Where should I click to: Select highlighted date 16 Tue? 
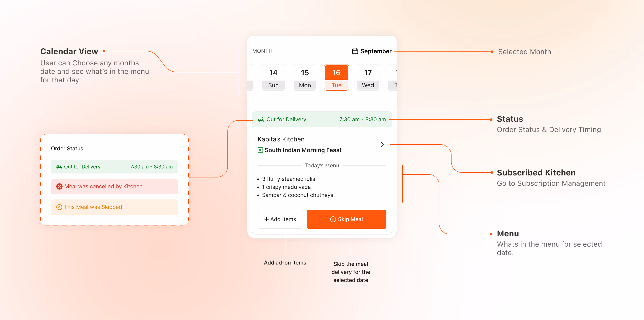point(336,78)
